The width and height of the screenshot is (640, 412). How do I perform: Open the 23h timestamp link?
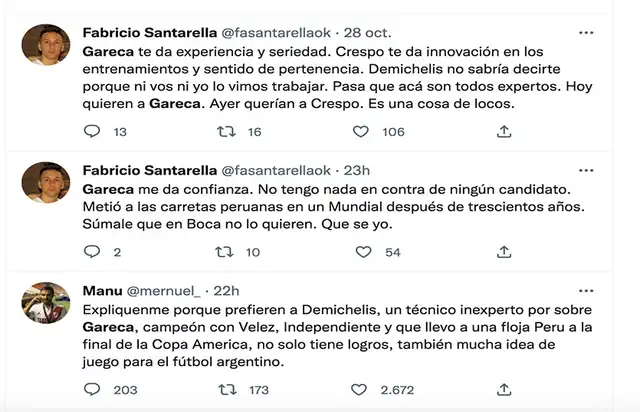point(356,170)
